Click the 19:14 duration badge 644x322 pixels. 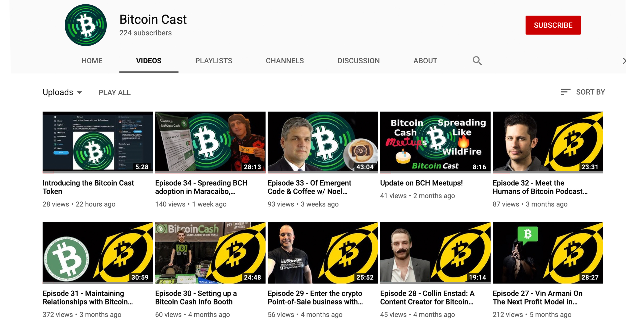click(477, 277)
